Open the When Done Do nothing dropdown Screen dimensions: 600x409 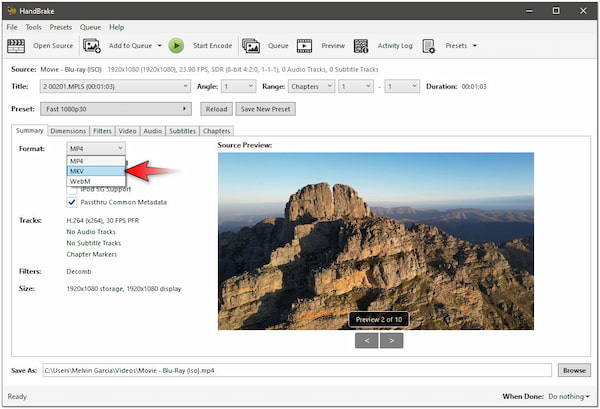pos(568,396)
